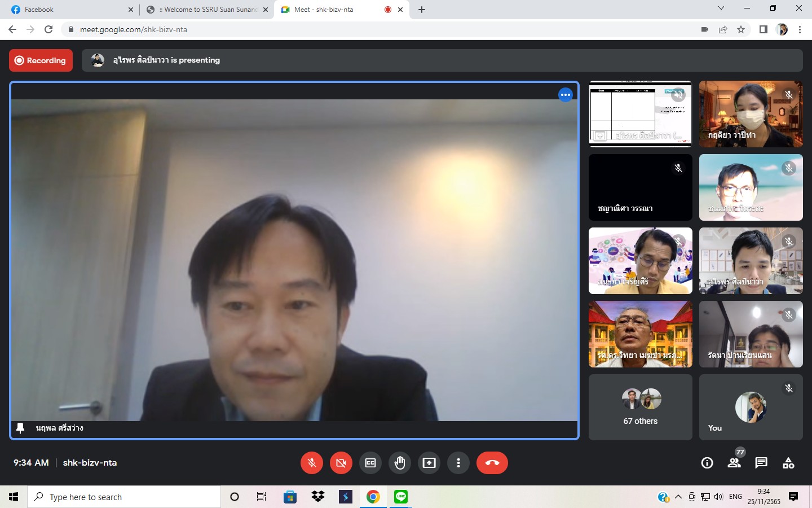Image resolution: width=812 pixels, height=508 pixels.
Task: Open the LINE app in the taskbar
Action: tap(401, 497)
